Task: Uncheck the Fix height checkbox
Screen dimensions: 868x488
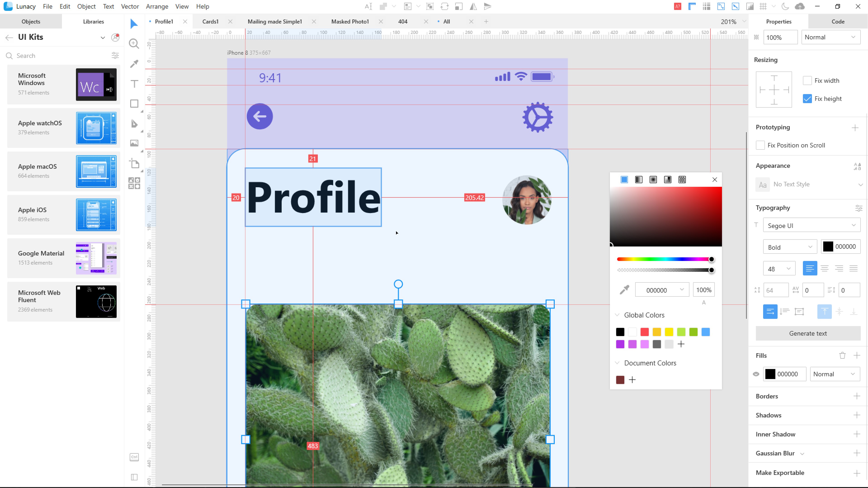Action: tap(807, 99)
